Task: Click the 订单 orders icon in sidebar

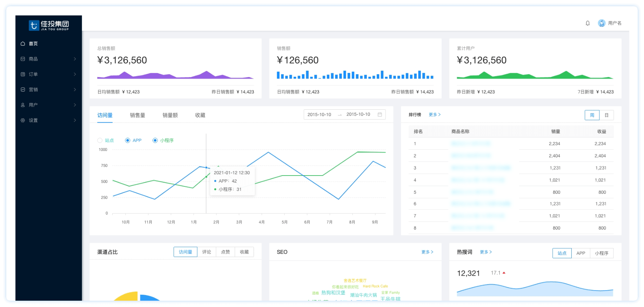Action: [23, 74]
